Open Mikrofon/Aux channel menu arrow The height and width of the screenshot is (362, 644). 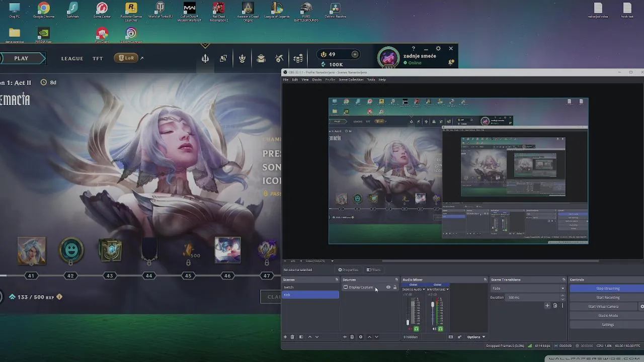(447, 290)
